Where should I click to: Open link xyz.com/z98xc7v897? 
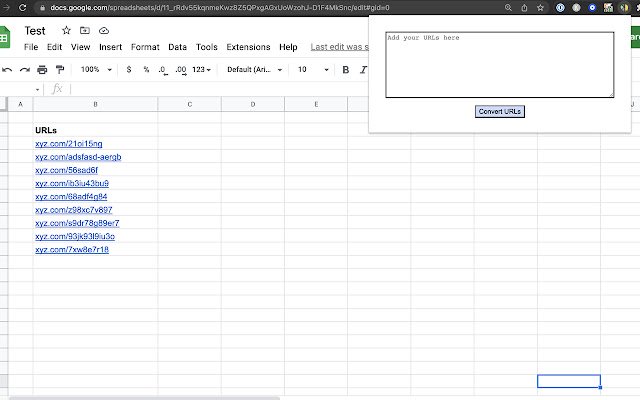[x=73, y=210]
